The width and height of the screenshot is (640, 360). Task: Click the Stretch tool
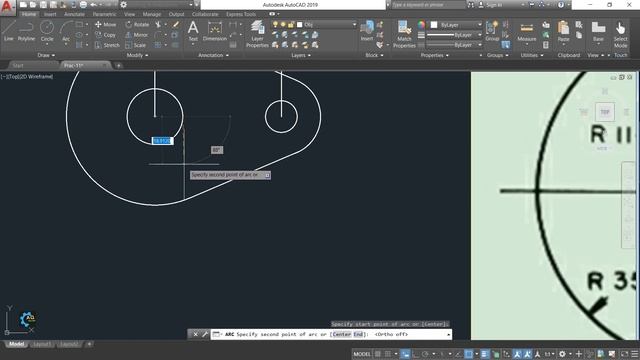(107, 45)
